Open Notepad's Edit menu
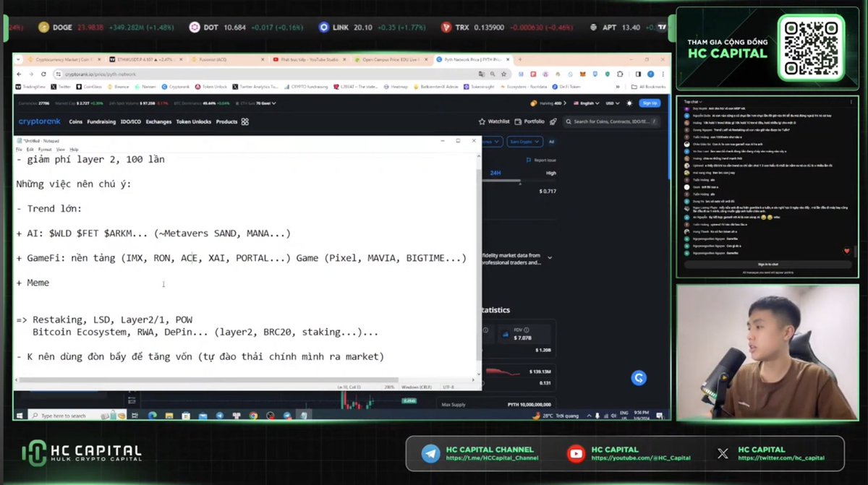868x485 pixels. coord(30,149)
